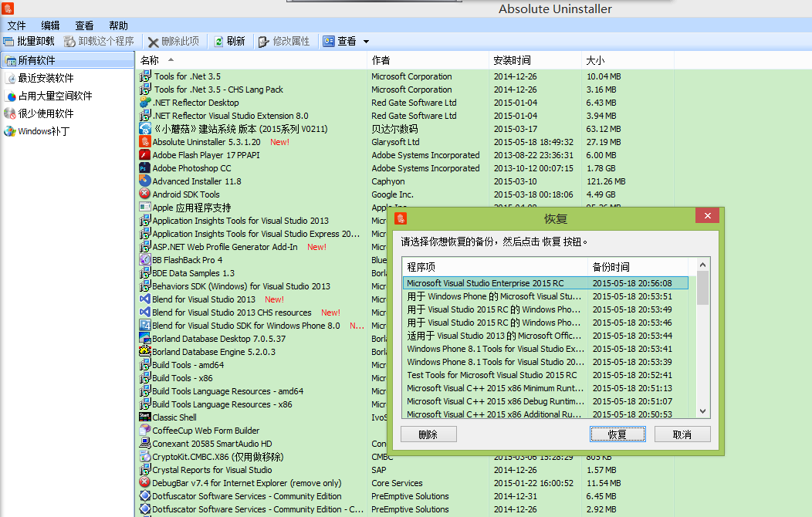Screen dimensions: 812x517
Task: Click the Adobe Flash Player 17 PPAPI icon
Action: pyautogui.click(x=145, y=155)
